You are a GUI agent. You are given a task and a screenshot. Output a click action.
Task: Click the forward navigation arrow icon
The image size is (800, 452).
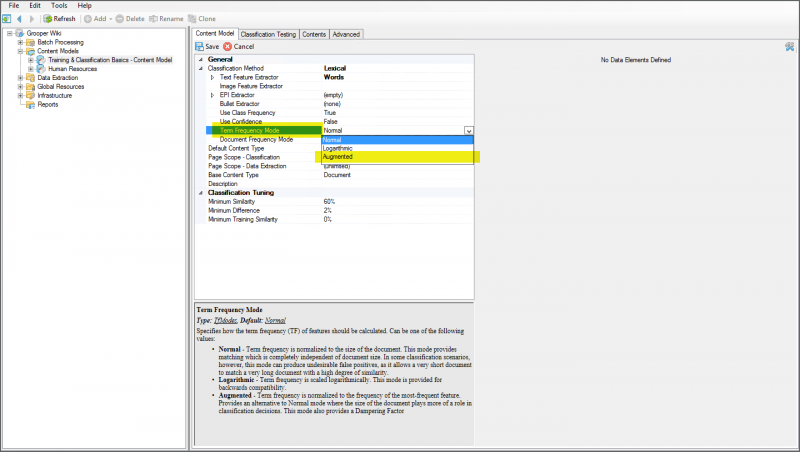(32, 19)
